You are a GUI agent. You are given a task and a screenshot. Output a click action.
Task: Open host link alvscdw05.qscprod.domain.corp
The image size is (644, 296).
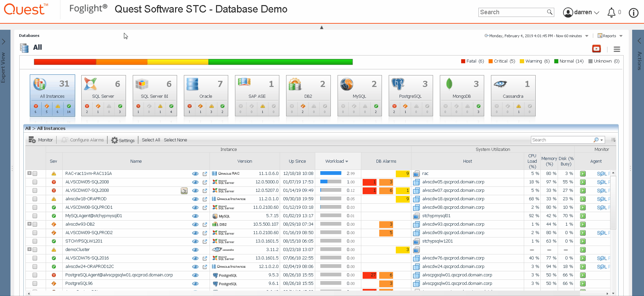pos(453,182)
